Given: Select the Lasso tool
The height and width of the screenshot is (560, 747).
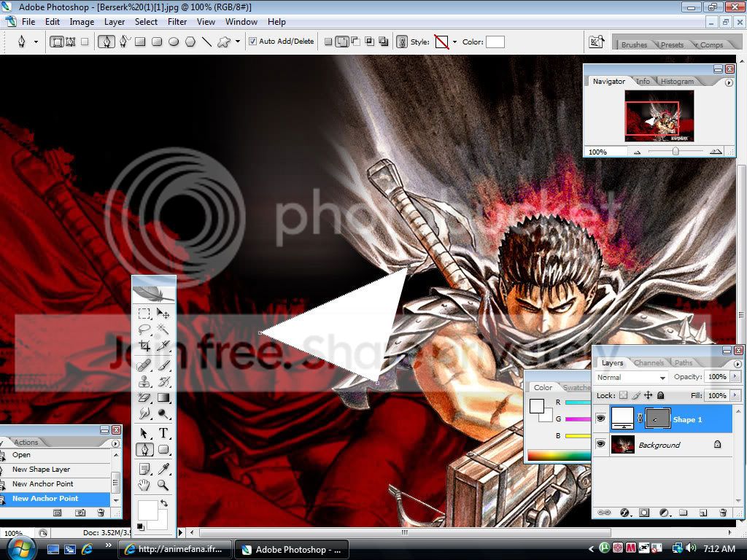Looking at the screenshot, I should pyautogui.click(x=144, y=329).
